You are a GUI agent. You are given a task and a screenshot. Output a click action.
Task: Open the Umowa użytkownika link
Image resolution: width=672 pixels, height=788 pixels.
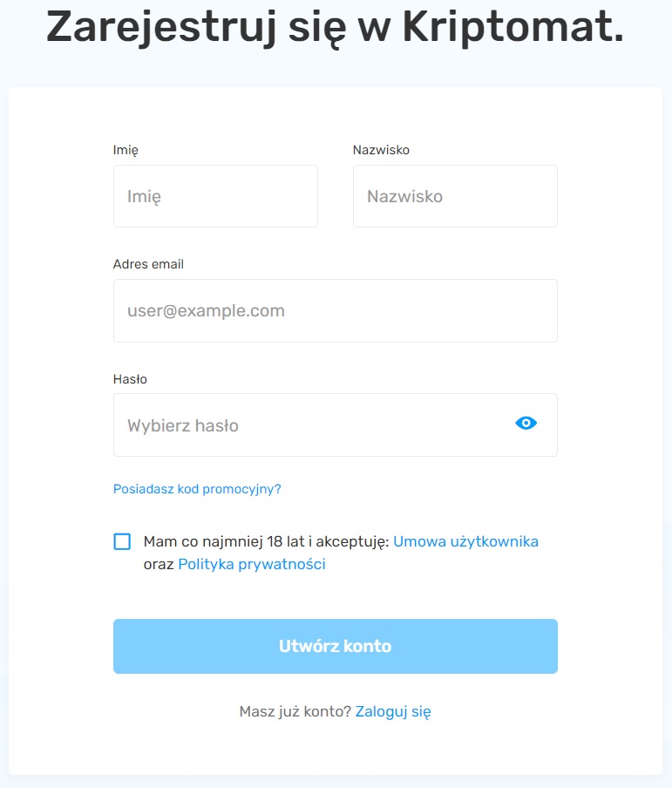pyautogui.click(x=465, y=541)
